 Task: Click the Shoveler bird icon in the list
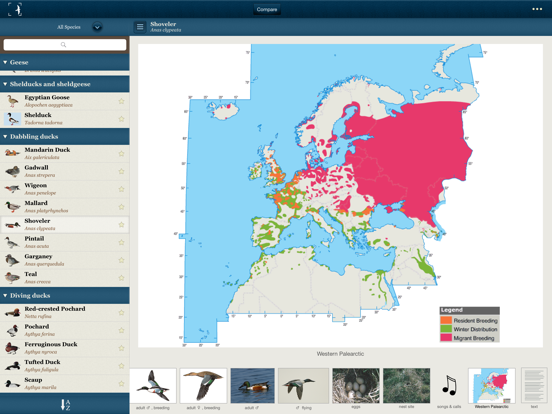[12, 225]
